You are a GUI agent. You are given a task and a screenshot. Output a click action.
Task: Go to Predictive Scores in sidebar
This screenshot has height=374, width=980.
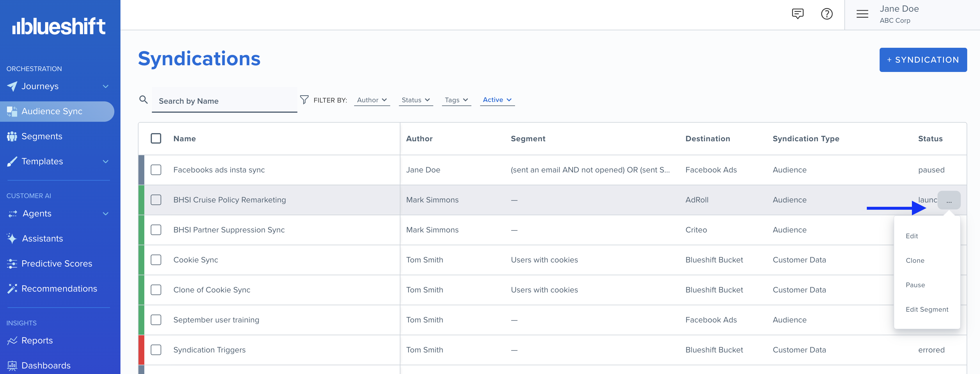coord(57,264)
